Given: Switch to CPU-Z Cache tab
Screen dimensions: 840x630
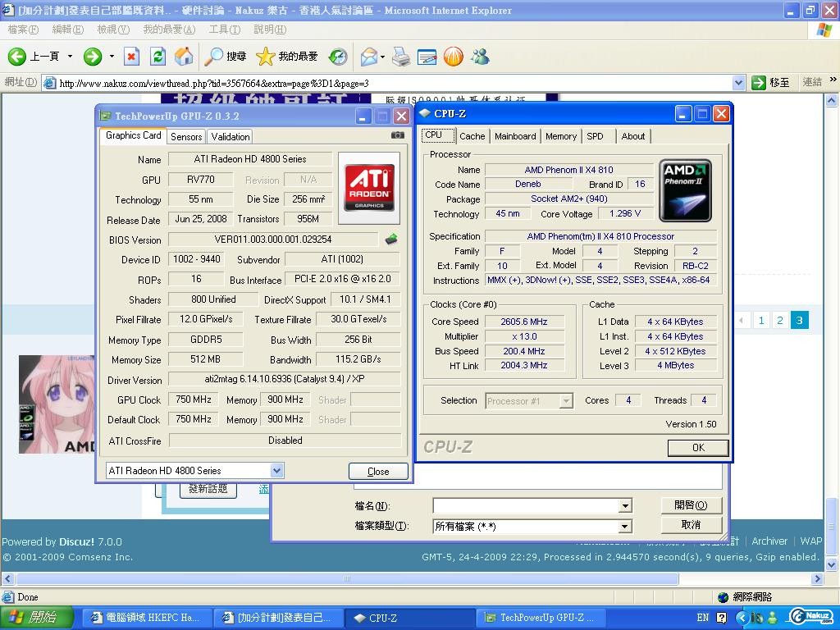Looking at the screenshot, I should [x=472, y=136].
